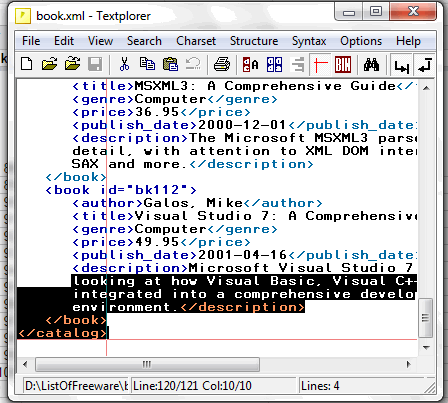Toggle the tab-arrow icon in the toolbar
This screenshot has width=448, height=403.
tap(401, 65)
